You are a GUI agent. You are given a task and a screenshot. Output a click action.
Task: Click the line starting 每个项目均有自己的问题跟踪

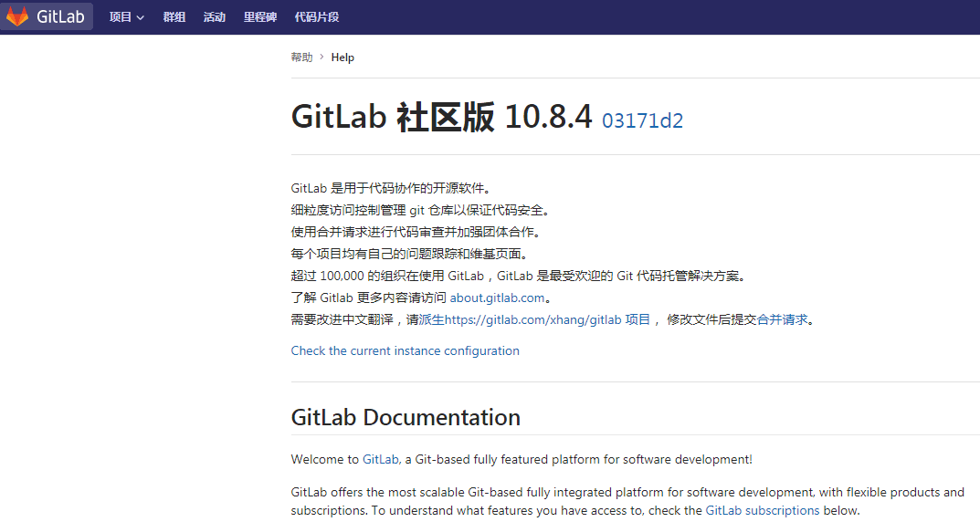click(x=409, y=254)
